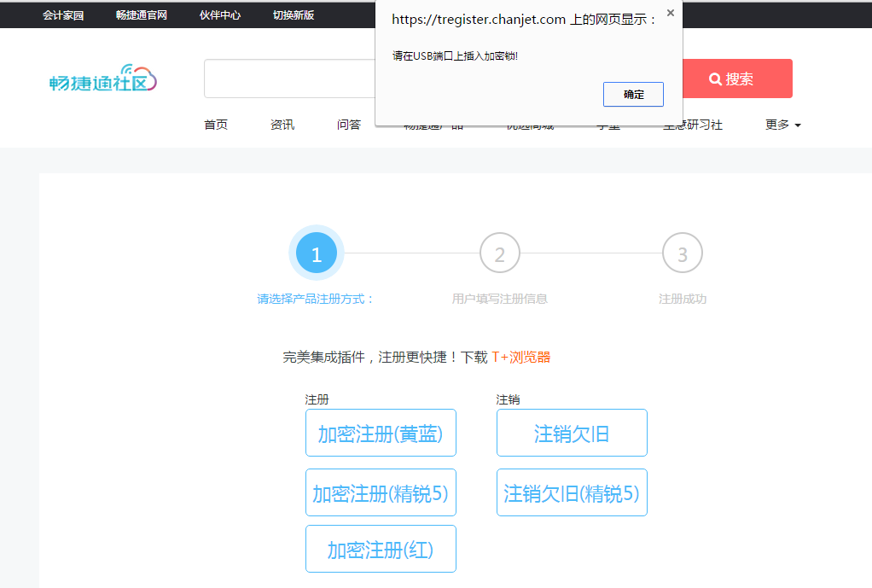Click the 畅捷通社区 logo
872x588 pixels.
click(103, 79)
